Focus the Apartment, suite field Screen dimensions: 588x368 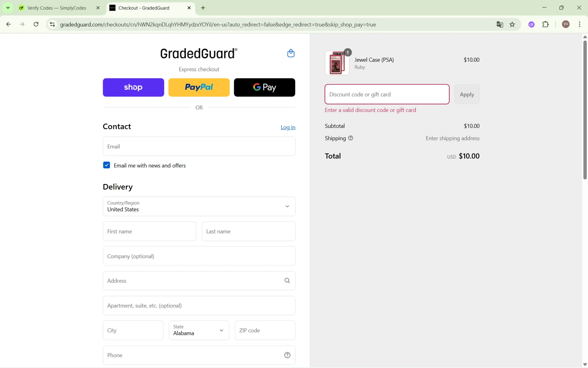[199, 306]
